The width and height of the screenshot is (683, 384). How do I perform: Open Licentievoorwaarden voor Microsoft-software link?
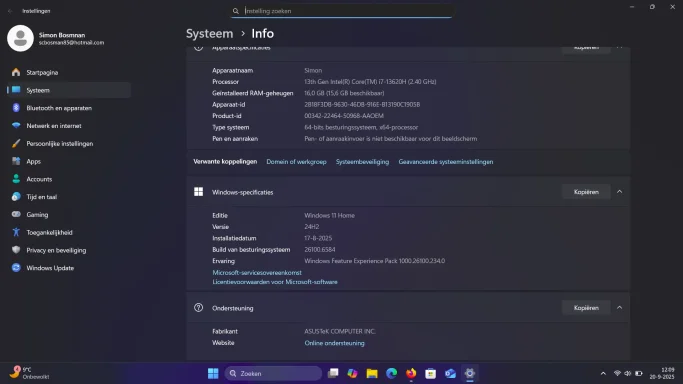(275, 282)
